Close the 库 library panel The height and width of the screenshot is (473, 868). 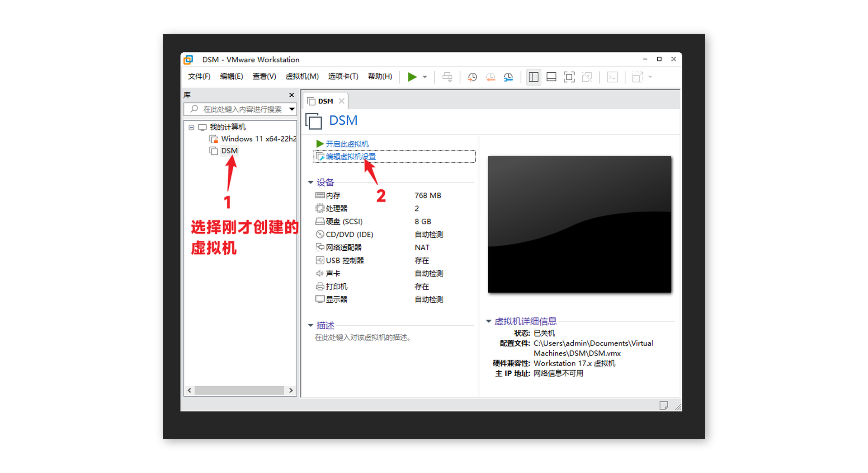coord(292,95)
